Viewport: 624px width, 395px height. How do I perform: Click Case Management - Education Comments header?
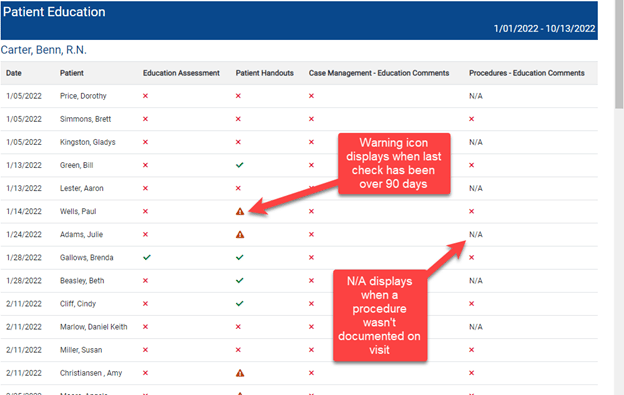click(x=379, y=73)
